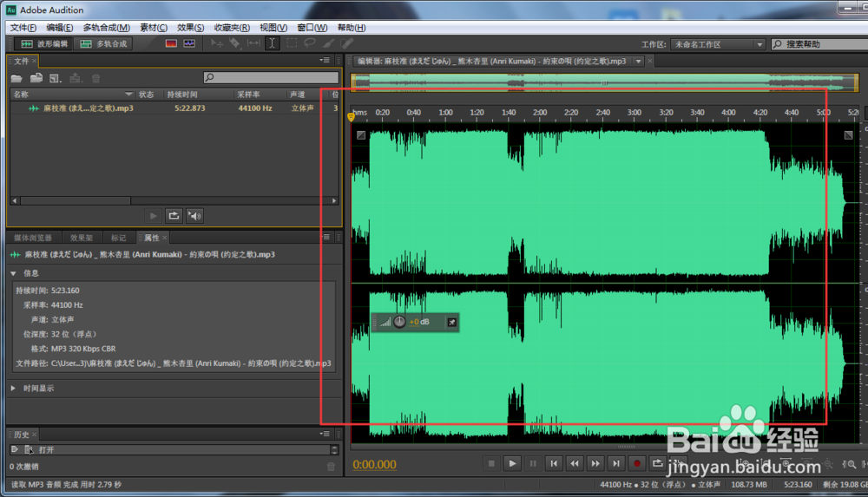Screen dimensions: 868x497
Task: Close the 历史 panel tab
Action: coord(35,435)
